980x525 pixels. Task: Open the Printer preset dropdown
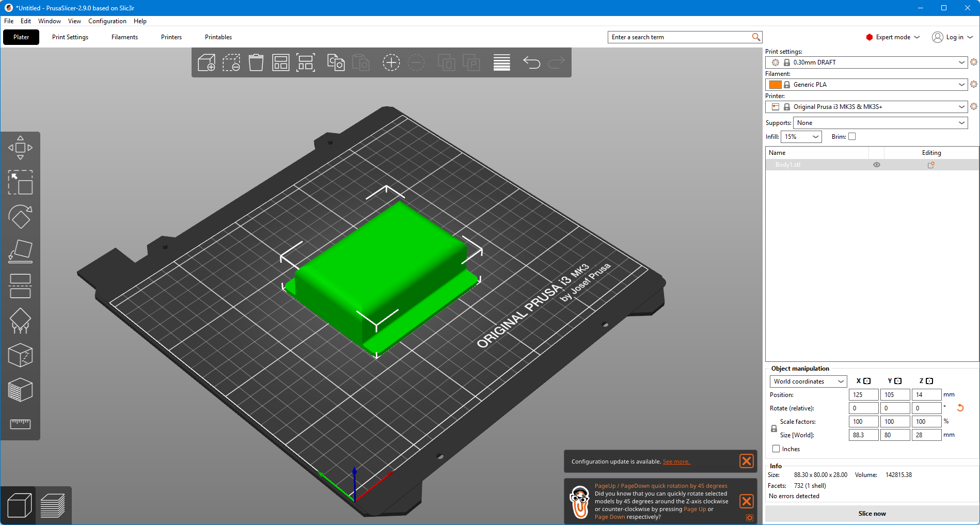866,107
